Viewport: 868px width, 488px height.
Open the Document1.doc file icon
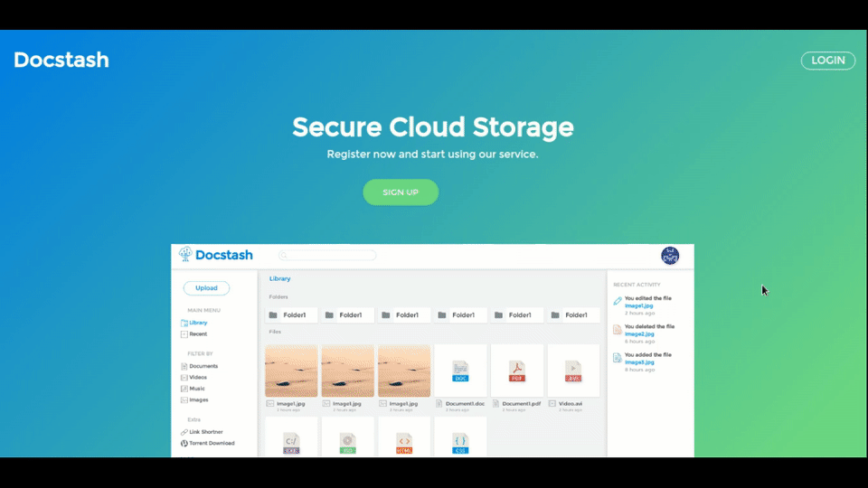pos(460,370)
